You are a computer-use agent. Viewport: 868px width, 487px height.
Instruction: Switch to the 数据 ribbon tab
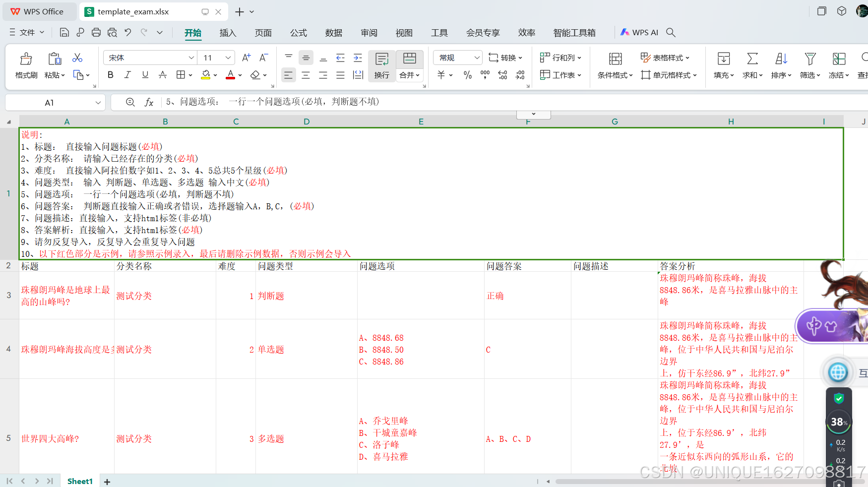click(x=333, y=33)
